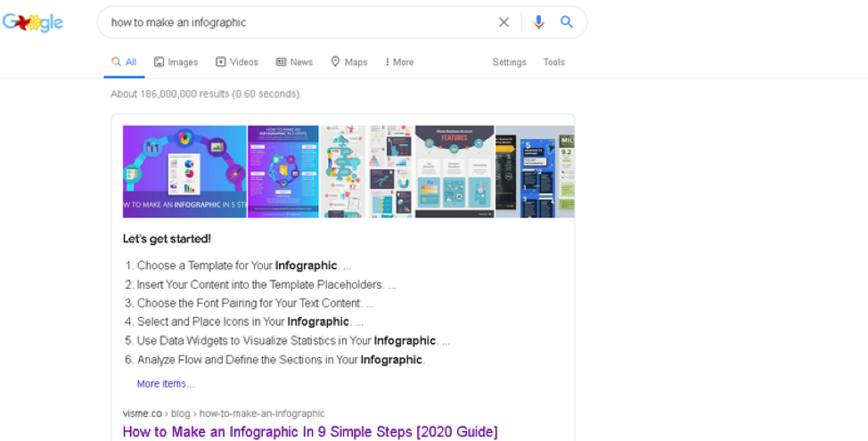Clear the search box with X icon
The image size is (868, 441).
[504, 22]
